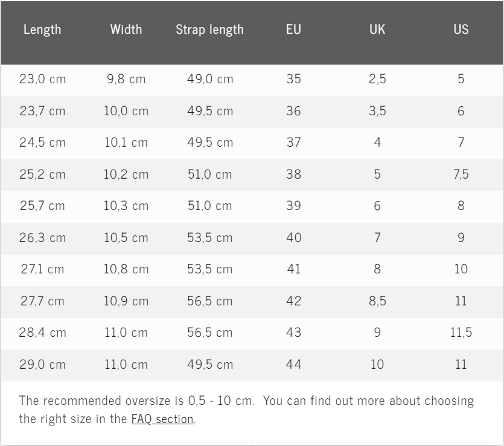The image size is (504, 446).
Task: Select the 23,0 cm length cell
Action: (42, 79)
